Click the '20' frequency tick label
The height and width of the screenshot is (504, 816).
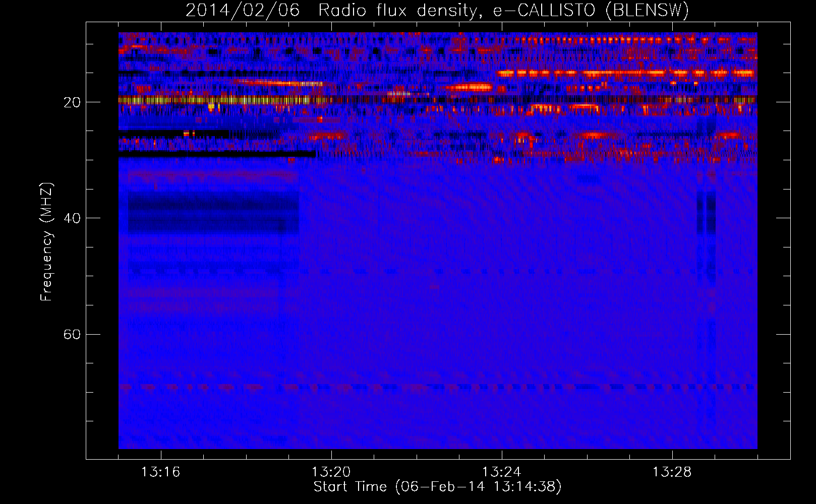72,102
